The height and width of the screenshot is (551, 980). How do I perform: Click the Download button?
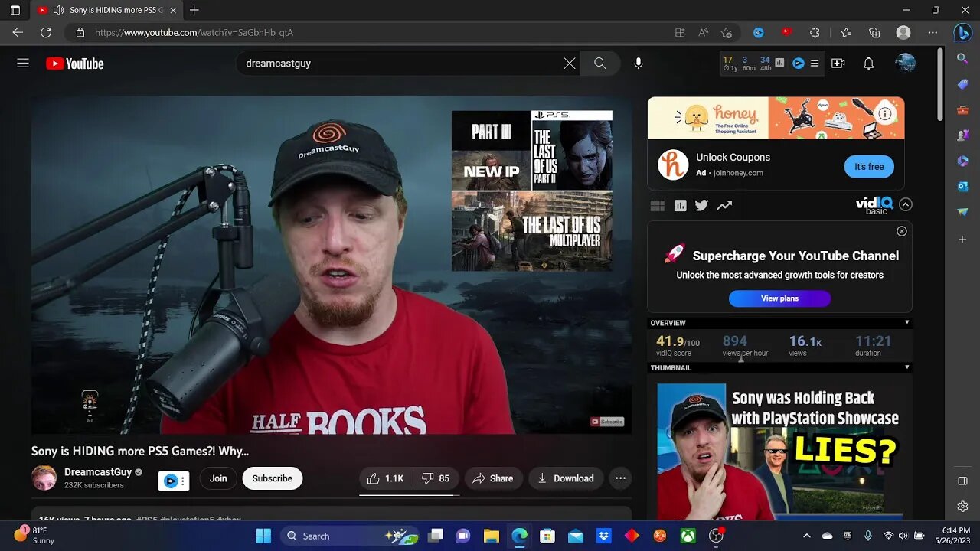pos(566,478)
